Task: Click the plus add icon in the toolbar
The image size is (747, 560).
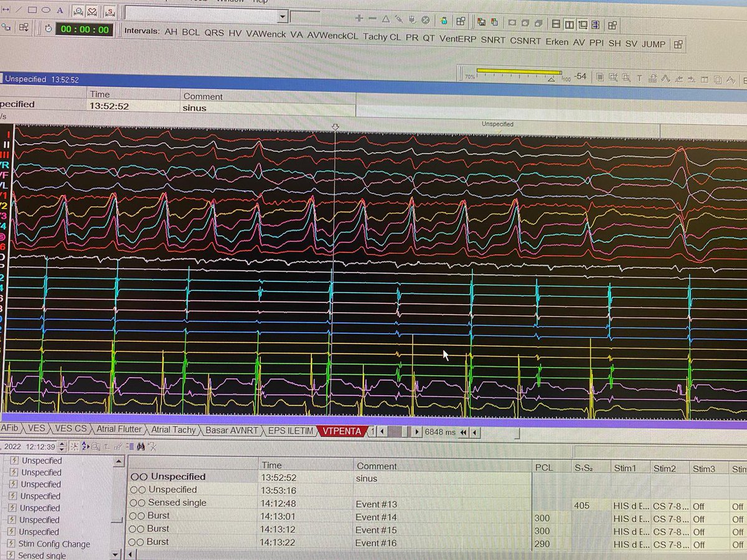Action: (x=359, y=19)
